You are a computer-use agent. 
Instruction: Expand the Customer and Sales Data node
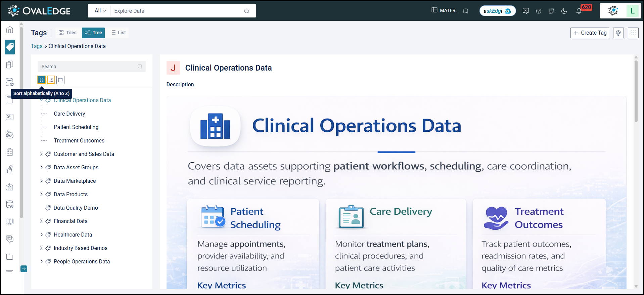tap(41, 154)
